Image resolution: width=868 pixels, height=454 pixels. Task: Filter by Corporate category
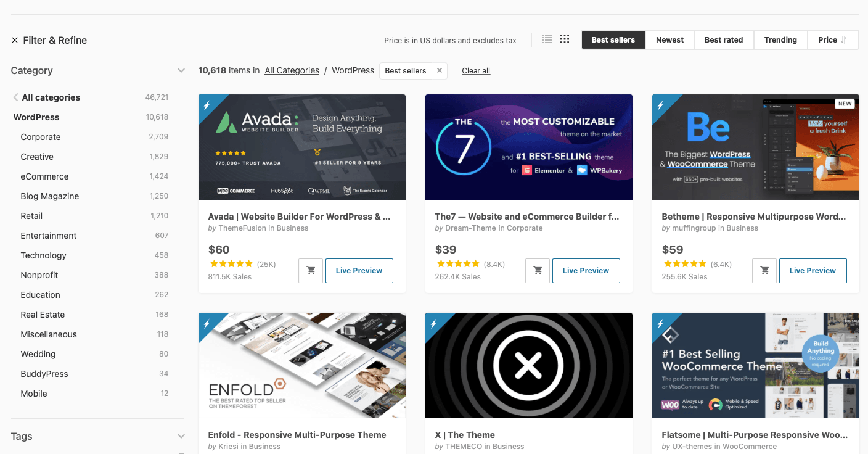pyautogui.click(x=41, y=137)
